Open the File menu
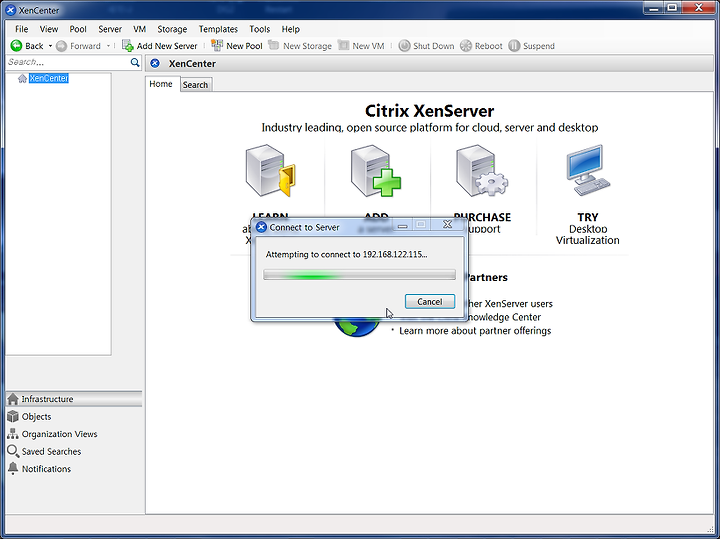 (22, 29)
